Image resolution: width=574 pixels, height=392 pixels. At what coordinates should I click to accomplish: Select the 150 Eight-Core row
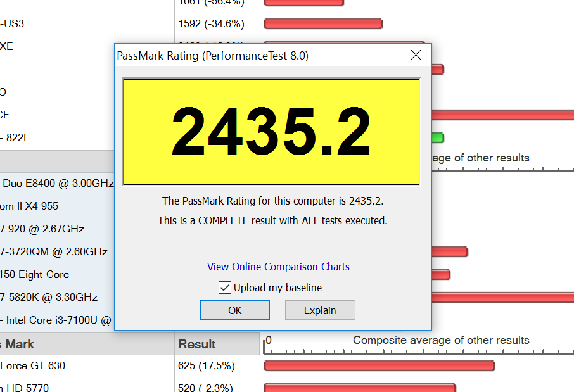pyautogui.click(x=57, y=274)
